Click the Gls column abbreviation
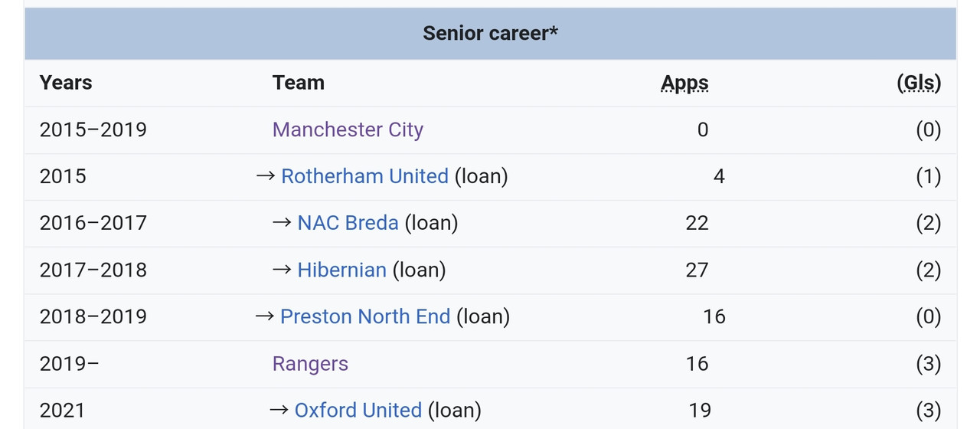This screenshot has width=980, height=429. pyautogui.click(x=919, y=83)
